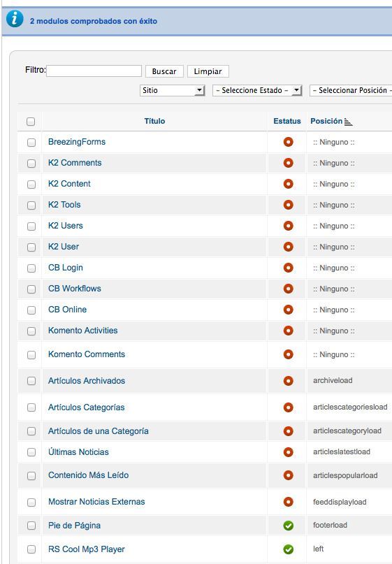Image resolution: width=392 pixels, height=564 pixels.
Task: Open the Sitio dropdown
Action: (173, 90)
